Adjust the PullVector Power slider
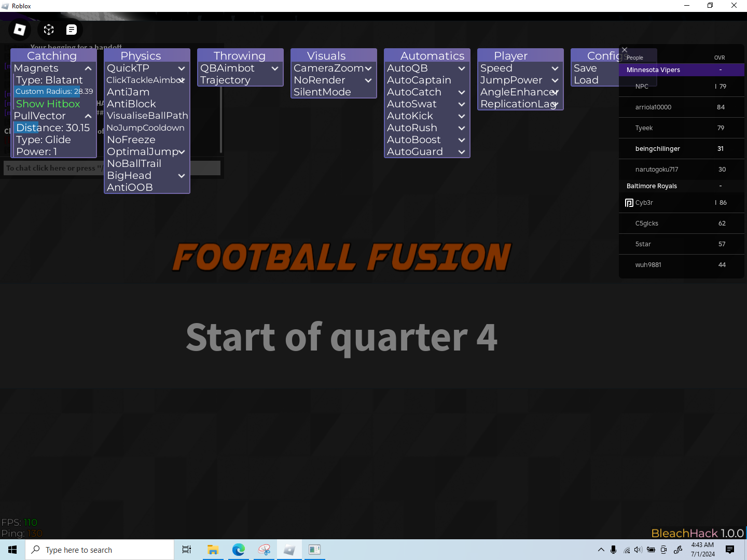 coord(54,151)
